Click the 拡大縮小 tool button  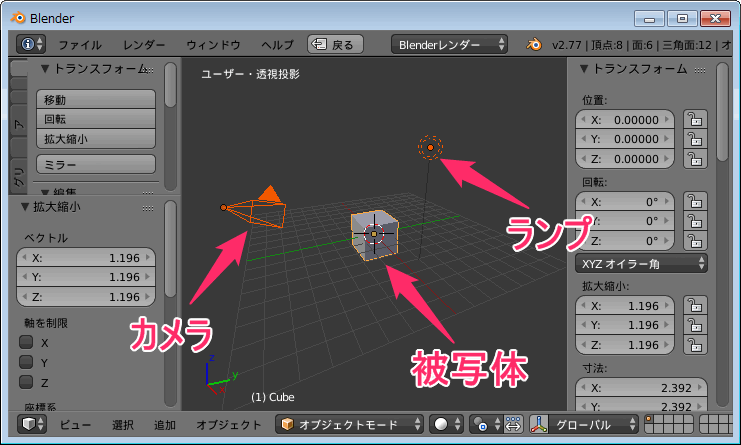tap(96, 139)
